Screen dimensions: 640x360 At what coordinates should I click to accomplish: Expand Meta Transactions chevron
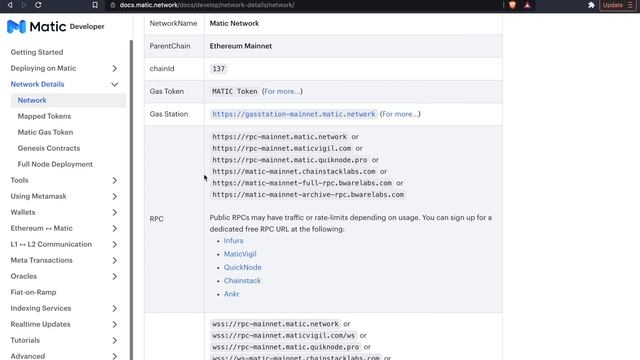(115, 260)
